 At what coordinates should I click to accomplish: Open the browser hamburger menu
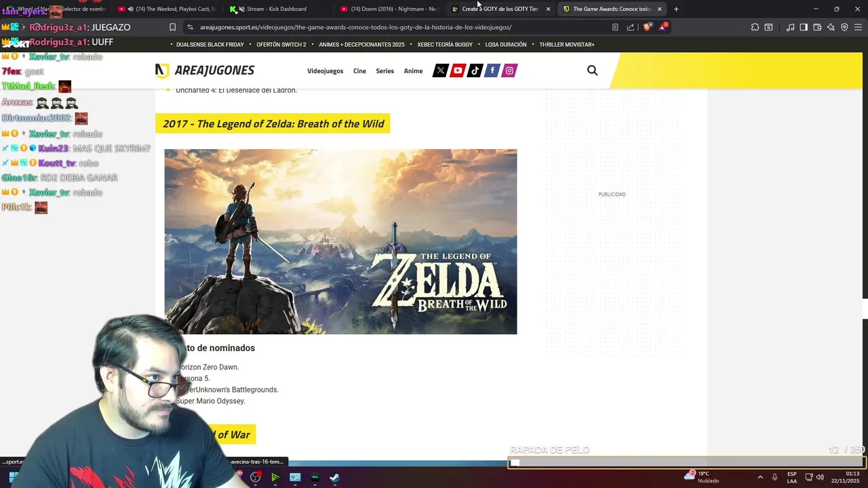point(859,27)
